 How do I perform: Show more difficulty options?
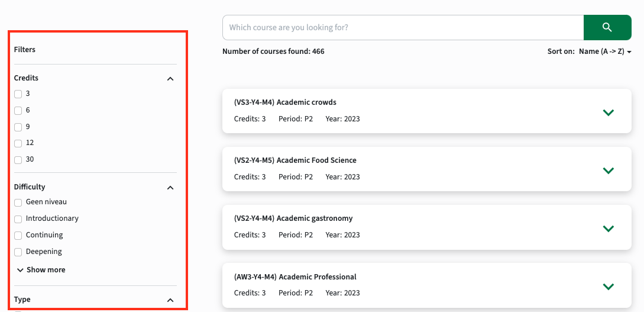(x=41, y=269)
